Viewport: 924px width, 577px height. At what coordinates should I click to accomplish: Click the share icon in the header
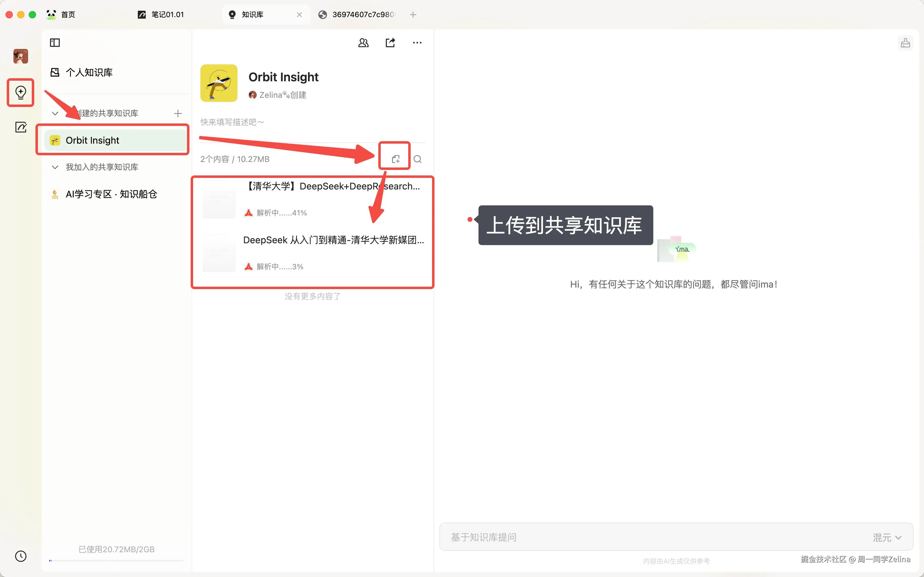(x=390, y=42)
